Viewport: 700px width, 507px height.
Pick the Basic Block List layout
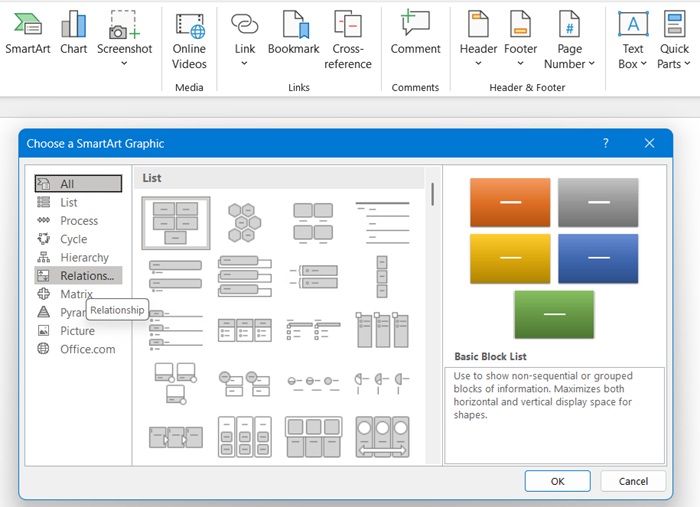click(175, 223)
